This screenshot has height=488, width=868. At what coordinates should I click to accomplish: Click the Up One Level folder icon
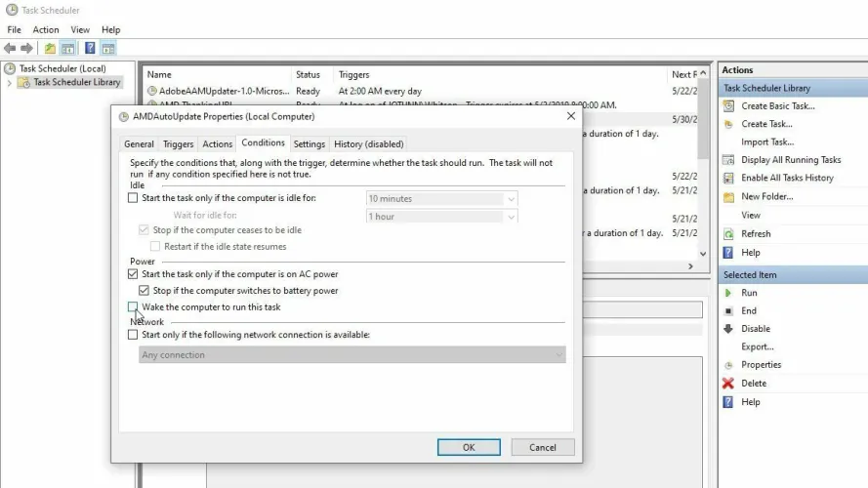coord(50,48)
